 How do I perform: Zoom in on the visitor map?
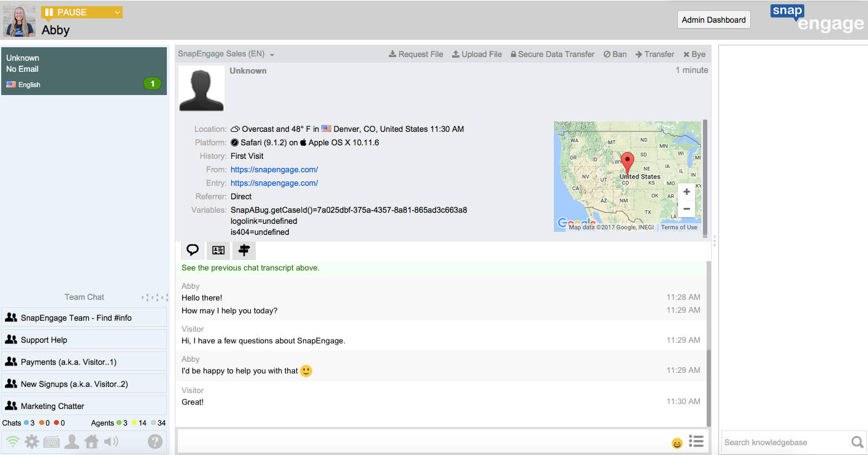(686, 192)
